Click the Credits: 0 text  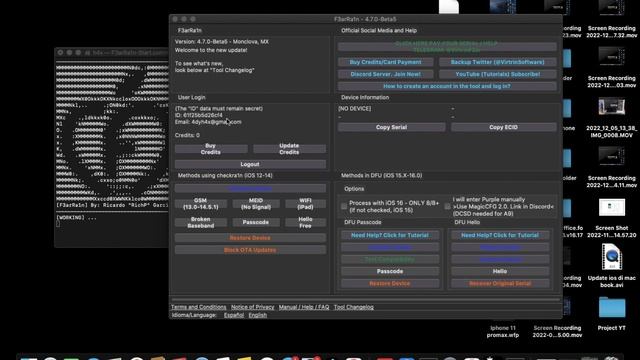pos(187,135)
